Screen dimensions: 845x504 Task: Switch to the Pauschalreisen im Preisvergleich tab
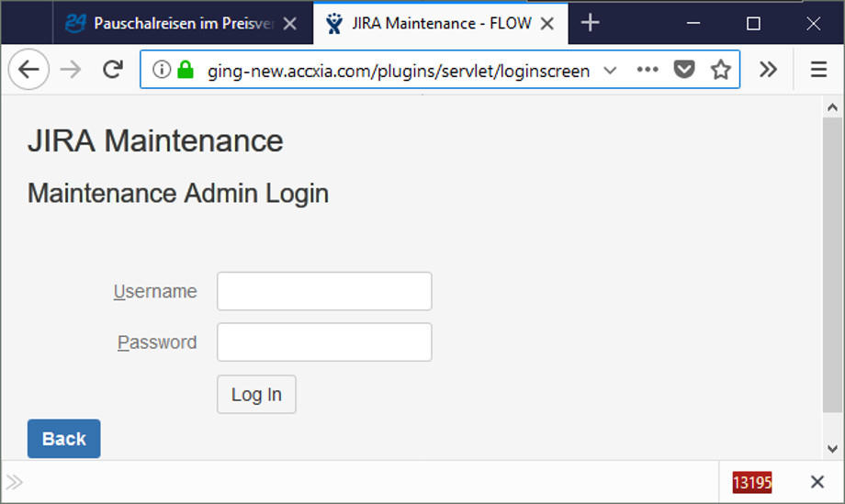175,24
